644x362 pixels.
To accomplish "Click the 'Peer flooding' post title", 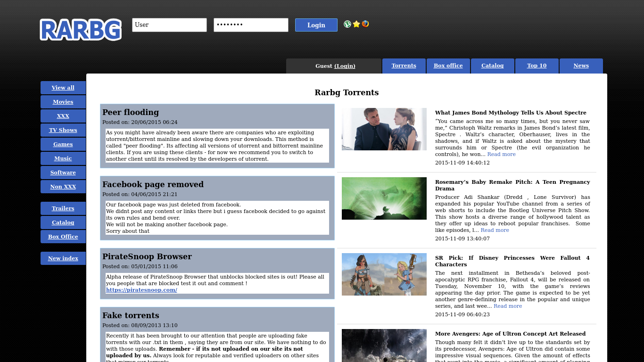I will 131,112.
